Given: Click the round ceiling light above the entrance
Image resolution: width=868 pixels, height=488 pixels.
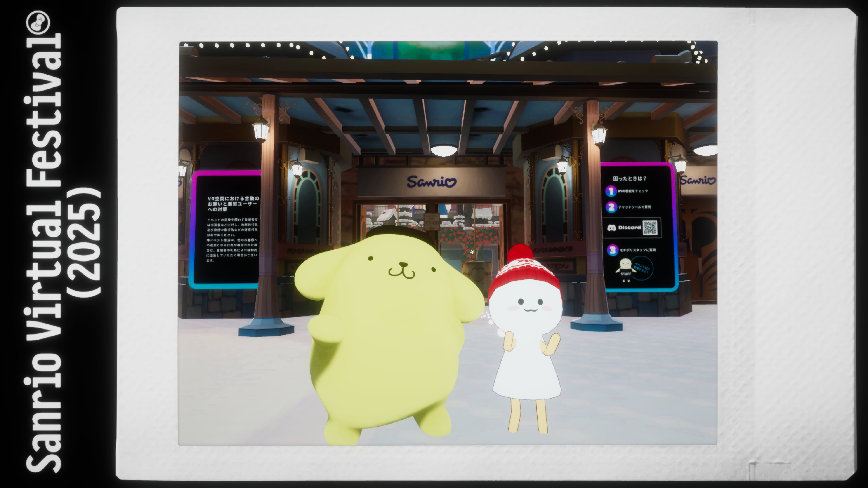Looking at the screenshot, I should 444,150.
